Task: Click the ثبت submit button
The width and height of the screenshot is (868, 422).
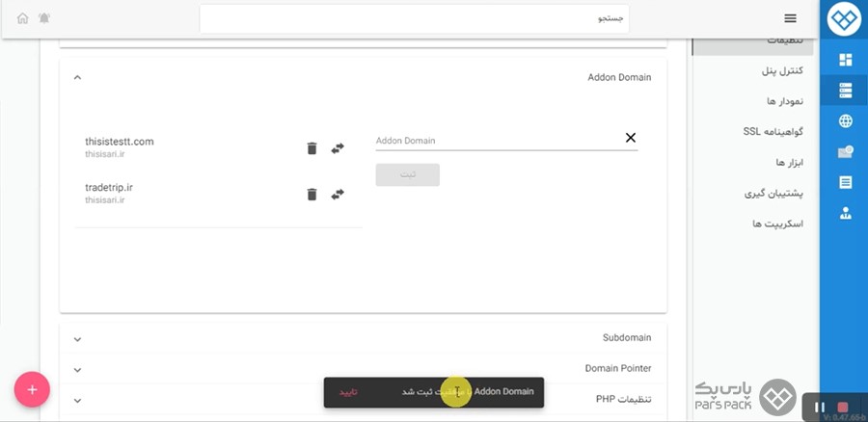Action: coord(407,174)
